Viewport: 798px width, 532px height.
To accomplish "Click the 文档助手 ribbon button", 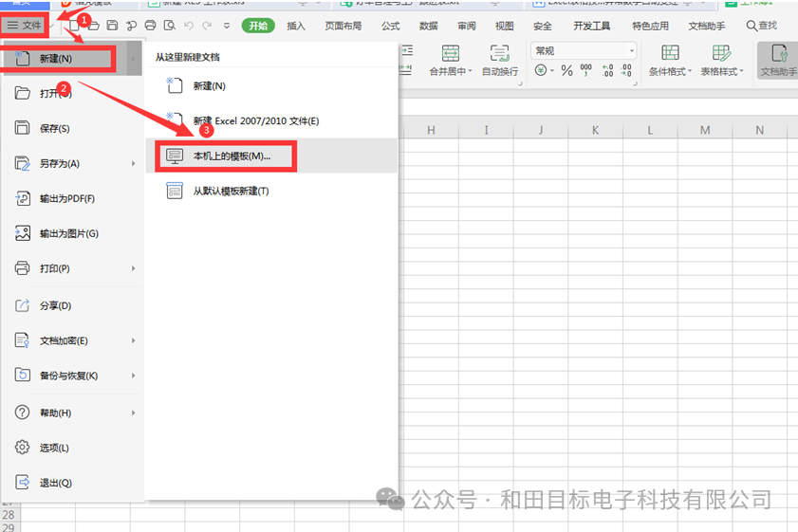I will click(x=778, y=60).
